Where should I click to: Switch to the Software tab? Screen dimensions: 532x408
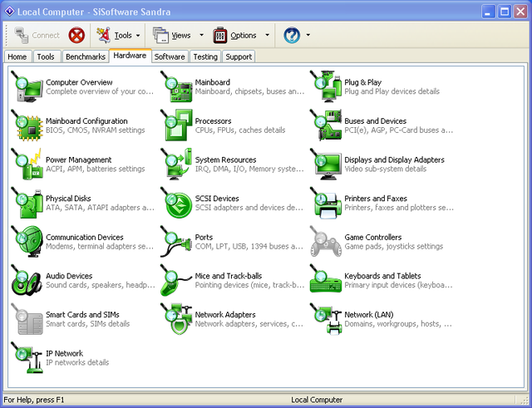pyautogui.click(x=170, y=57)
